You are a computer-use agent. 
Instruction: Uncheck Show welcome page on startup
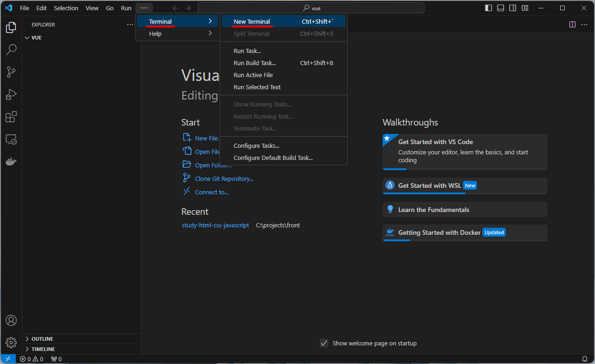pyautogui.click(x=324, y=343)
